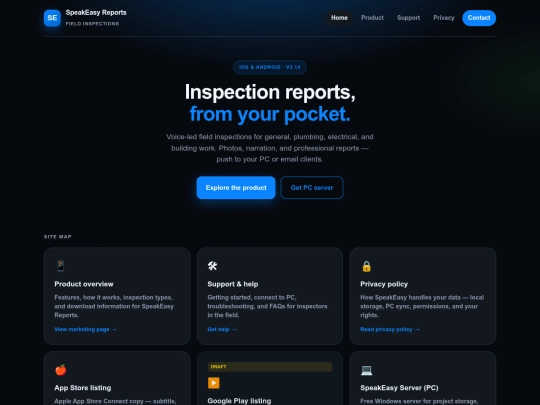Click the lock icon in Privacy policy card
Image resolution: width=540 pixels, height=405 pixels.
pos(366,266)
